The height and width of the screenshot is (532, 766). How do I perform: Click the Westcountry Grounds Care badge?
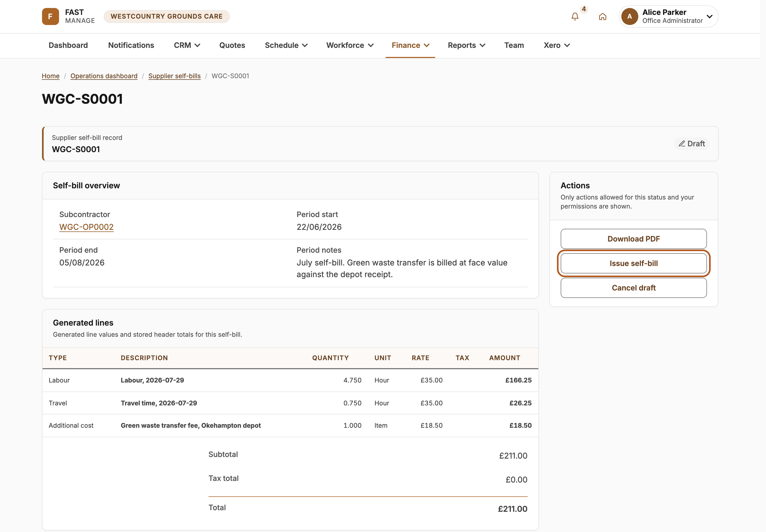[x=166, y=16]
